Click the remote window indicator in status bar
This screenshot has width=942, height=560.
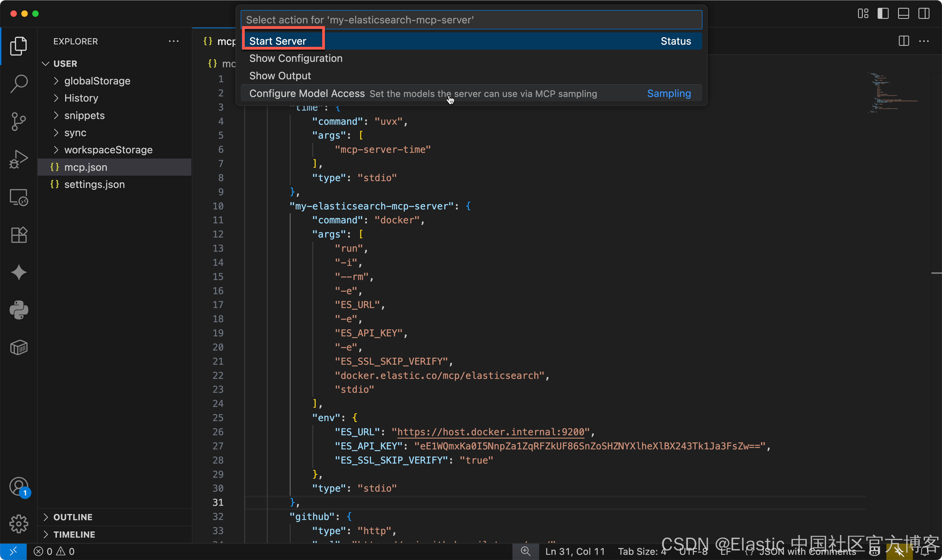tap(13, 551)
